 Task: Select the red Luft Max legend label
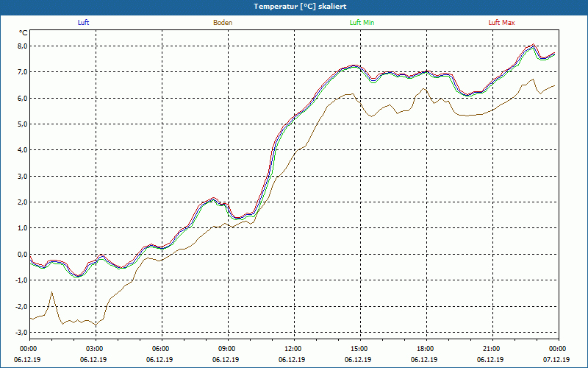click(x=501, y=23)
